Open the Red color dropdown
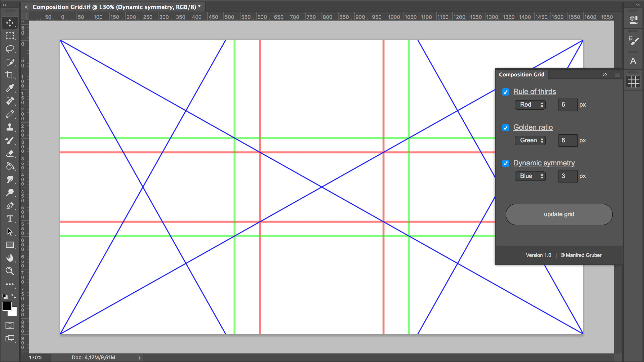The image size is (644, 362). coord(530,105)
